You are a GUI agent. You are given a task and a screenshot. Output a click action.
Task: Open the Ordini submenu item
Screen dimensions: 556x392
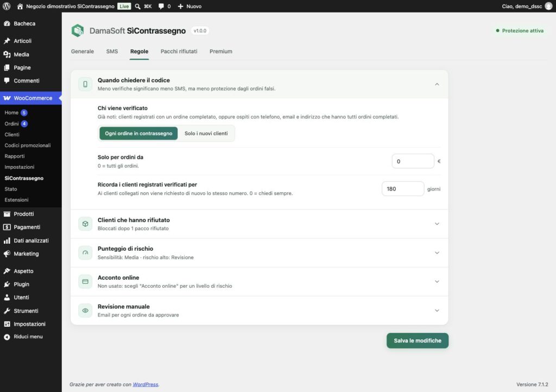(12, 124)
